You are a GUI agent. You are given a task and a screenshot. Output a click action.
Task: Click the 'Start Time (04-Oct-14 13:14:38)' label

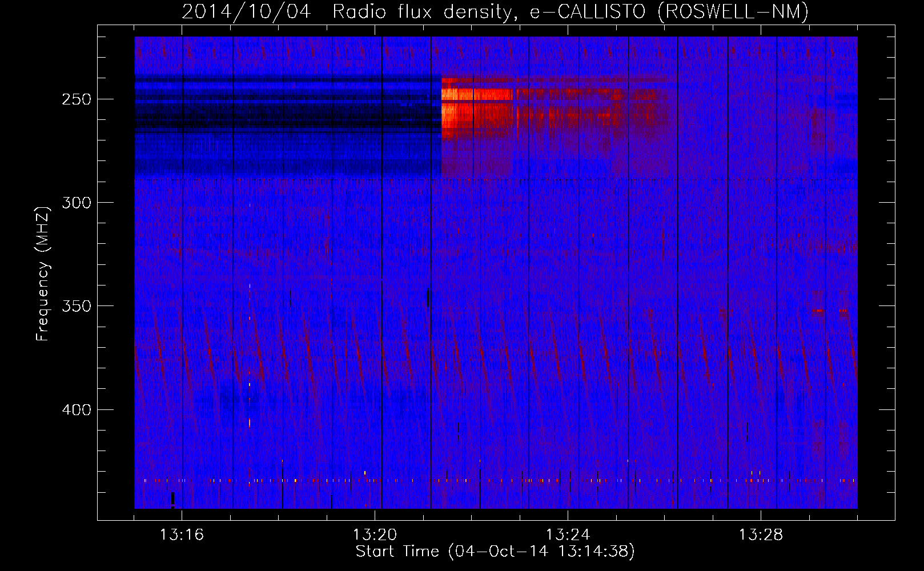pos(495,552)
